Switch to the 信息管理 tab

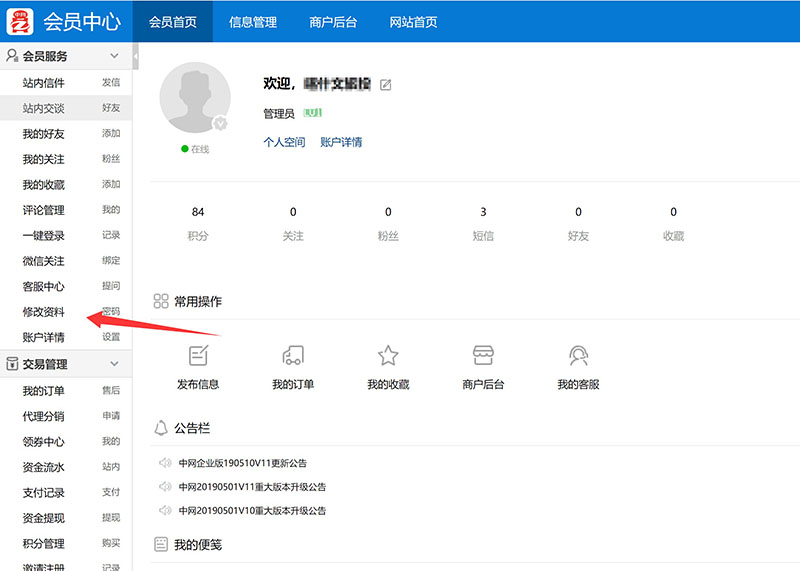coord(253,22)
